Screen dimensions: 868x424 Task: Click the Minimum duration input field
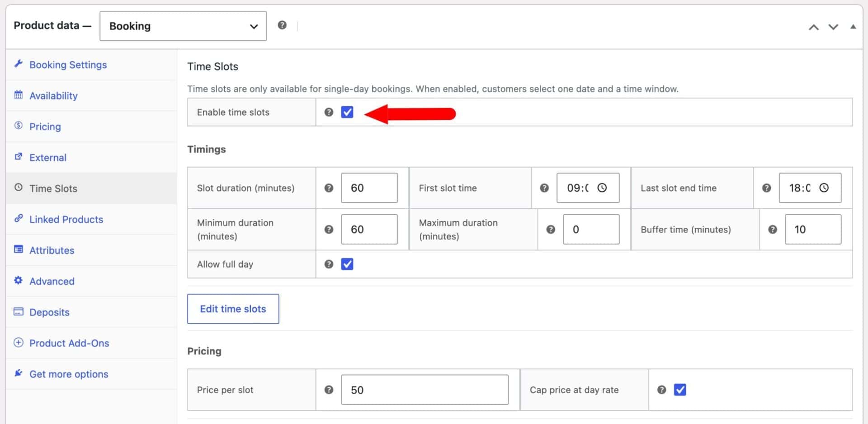[369, 230]
